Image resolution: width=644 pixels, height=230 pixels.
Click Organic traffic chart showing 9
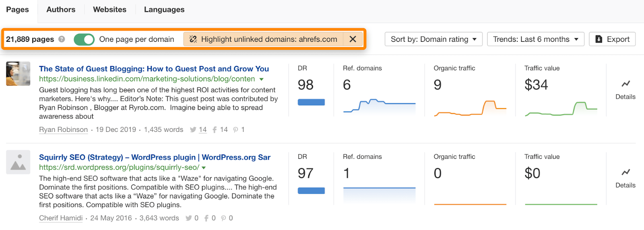click(x=470, y=108)
